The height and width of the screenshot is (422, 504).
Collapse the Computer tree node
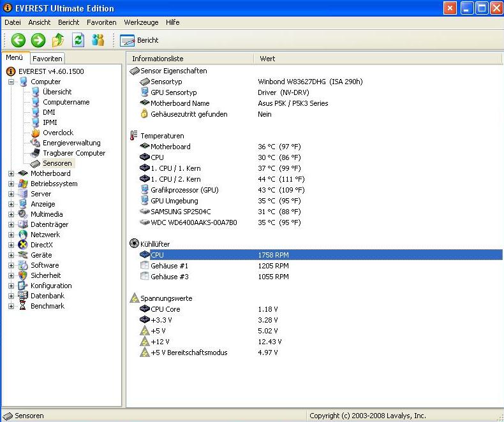(x=11, y=82)
